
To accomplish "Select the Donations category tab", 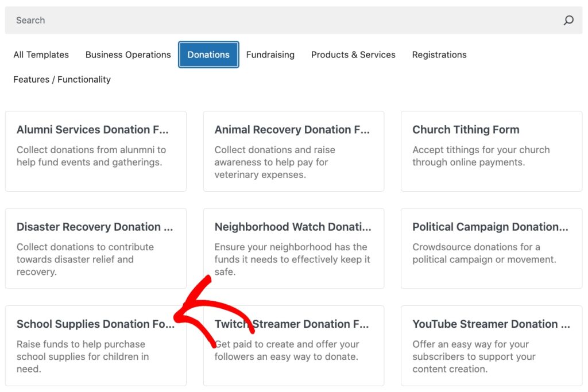I will pos(208,55).
